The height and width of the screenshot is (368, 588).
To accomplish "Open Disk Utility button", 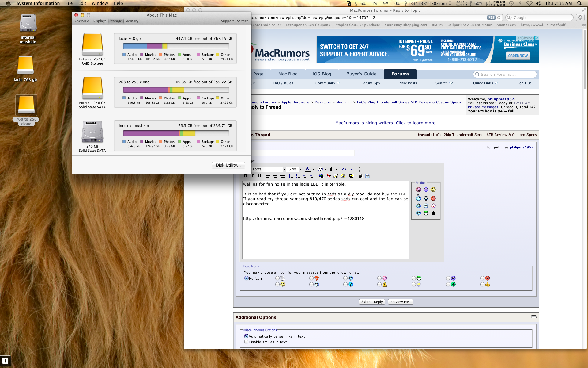I will 228,165.
